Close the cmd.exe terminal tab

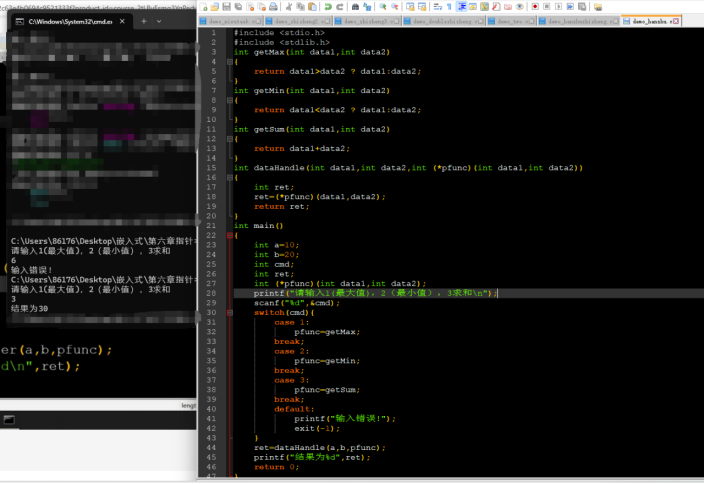point(122,21)
